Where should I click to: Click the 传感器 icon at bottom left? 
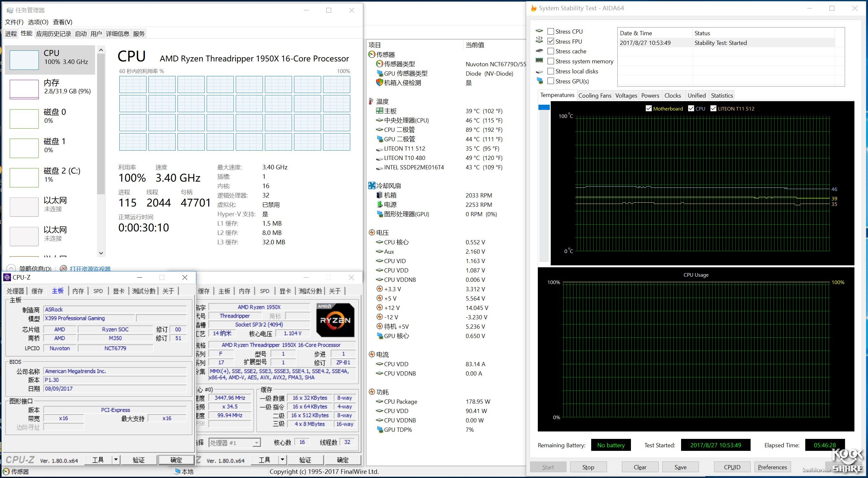tap(6, 471)
